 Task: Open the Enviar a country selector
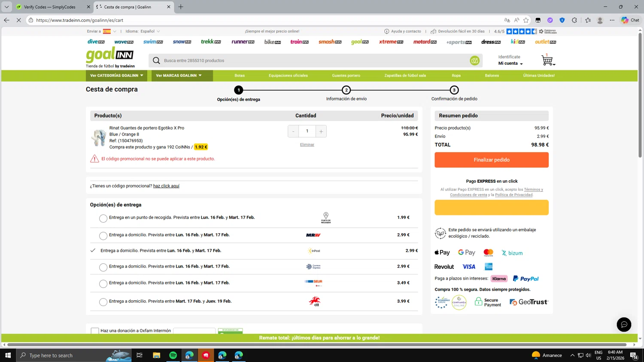click(x=102, y=31)
